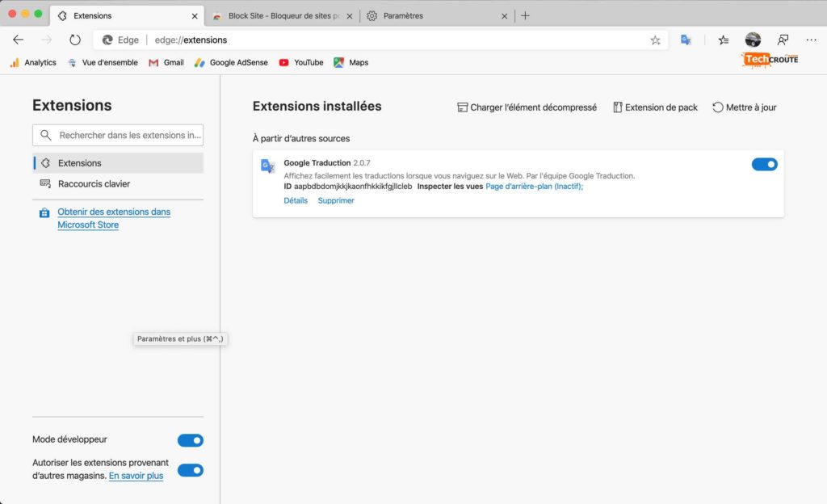The height and width of the screenshot is (504, 827).
Task: Click the Google Traduction extension name
Action: [x=317, y=163]
